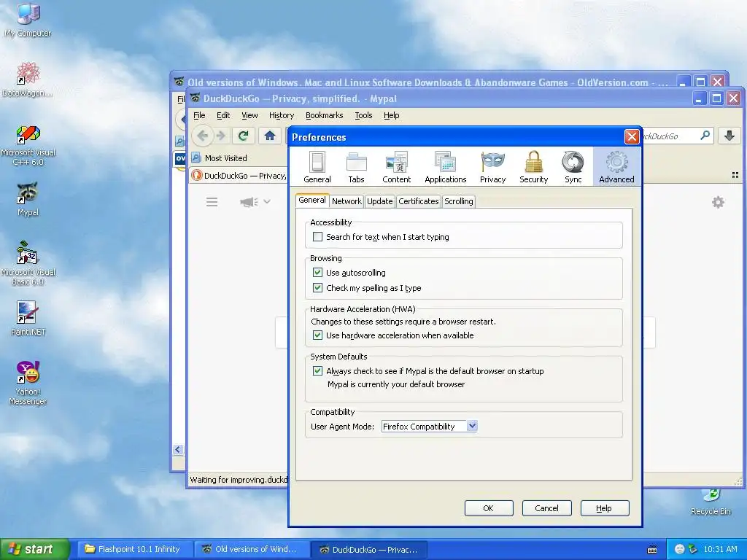The width and height of the screenshot is (747, 560).
Task: Disable Use hardware acceleration when available
Action: pos(317,335)
